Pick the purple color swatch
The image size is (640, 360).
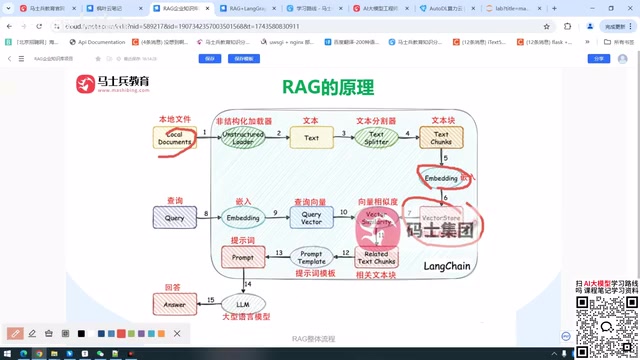point(141,333)
